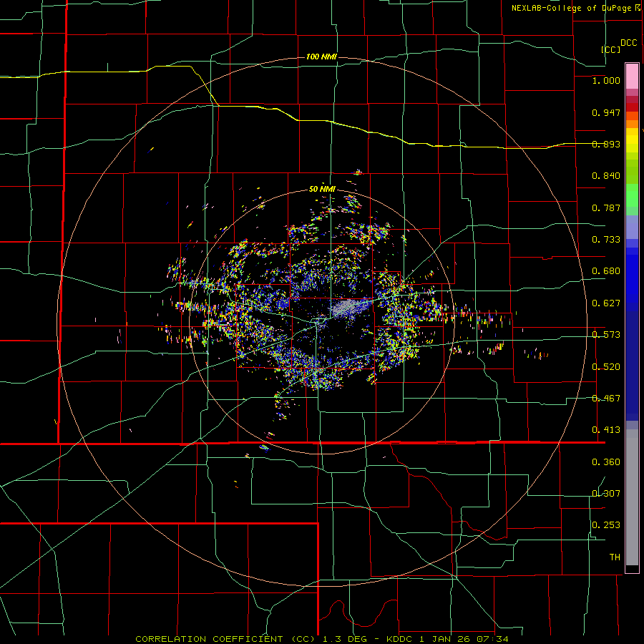The height and width of the screenshot is (644, 644).
Task: Select the 0.573 legend value
Action: [606, 335]
